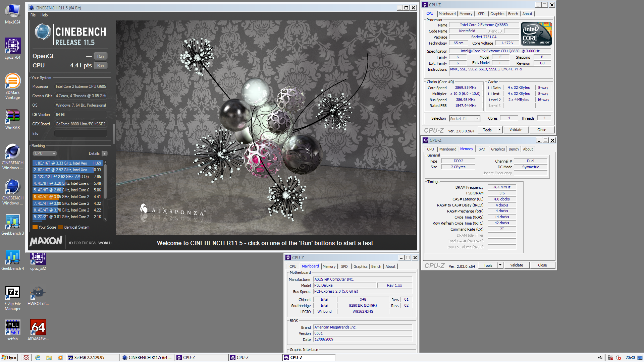Open Windows Explorer folder taskbar icon
The height and width of the screenshot is (362, 644).
tap(49, 358)
